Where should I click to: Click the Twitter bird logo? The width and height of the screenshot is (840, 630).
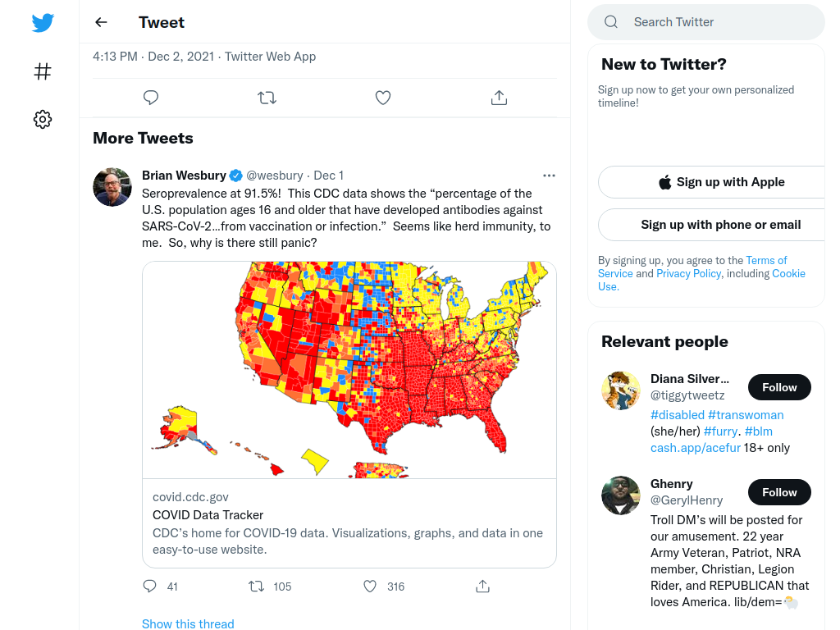pyautogui.click(x=43, y=23)
